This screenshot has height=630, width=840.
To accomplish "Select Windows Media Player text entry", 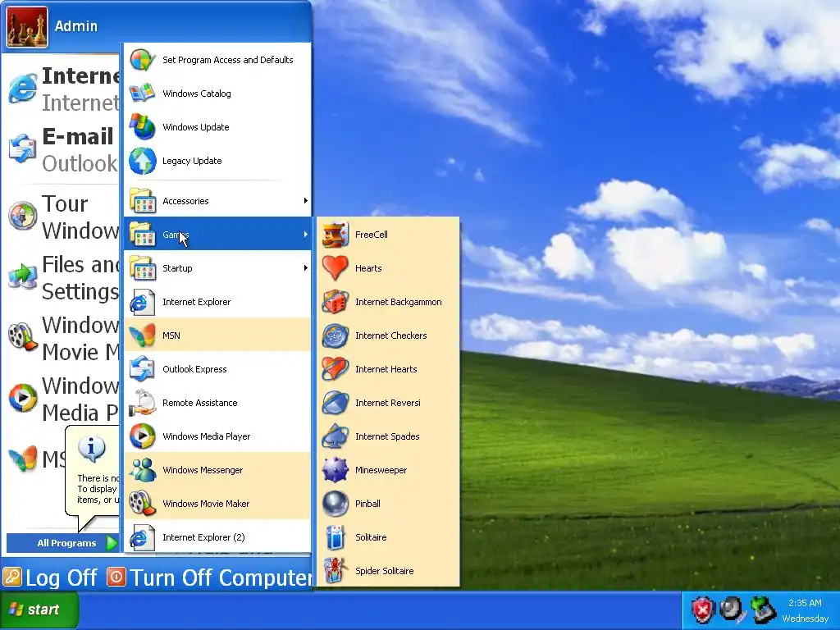I will (206, 436).
